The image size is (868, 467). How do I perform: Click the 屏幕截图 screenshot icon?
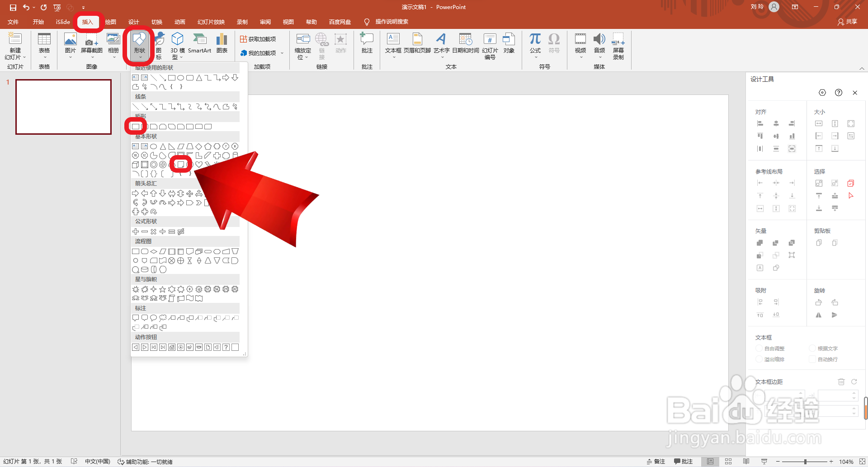click(92, 43)
